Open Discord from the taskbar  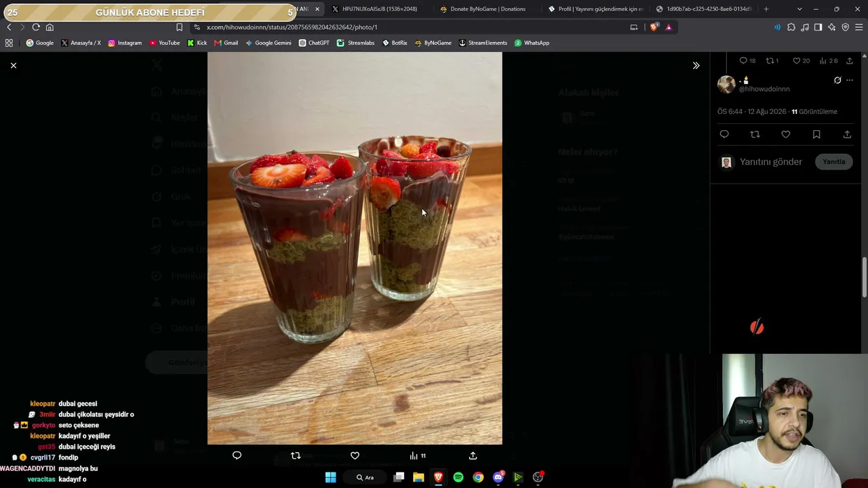coord(498,477)
